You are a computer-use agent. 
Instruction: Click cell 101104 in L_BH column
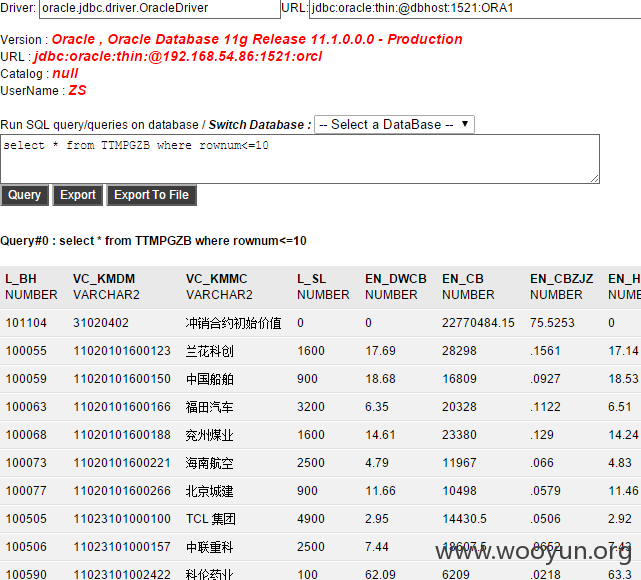26,323
